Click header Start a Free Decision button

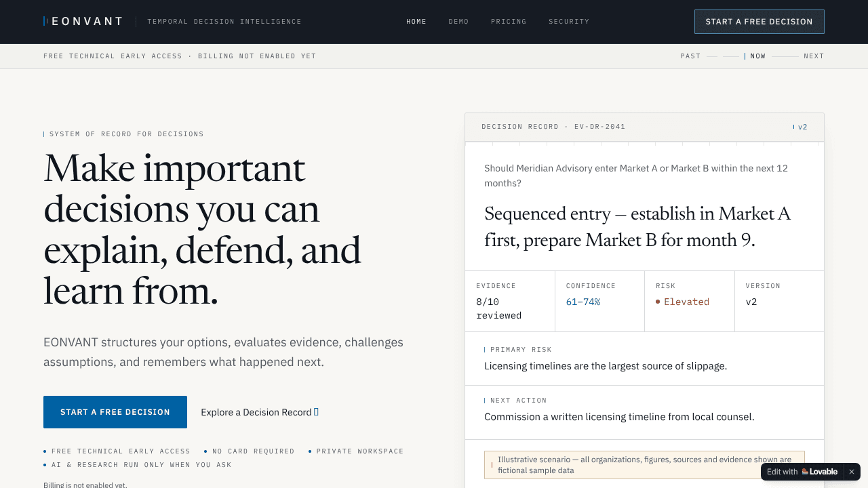(759, 22)
